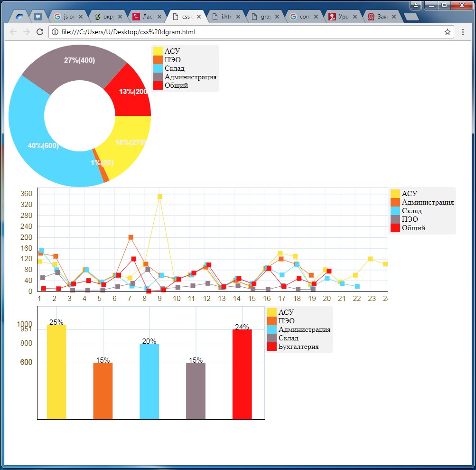Open the Chrome user profile button
476x470 pixels.
416,5
